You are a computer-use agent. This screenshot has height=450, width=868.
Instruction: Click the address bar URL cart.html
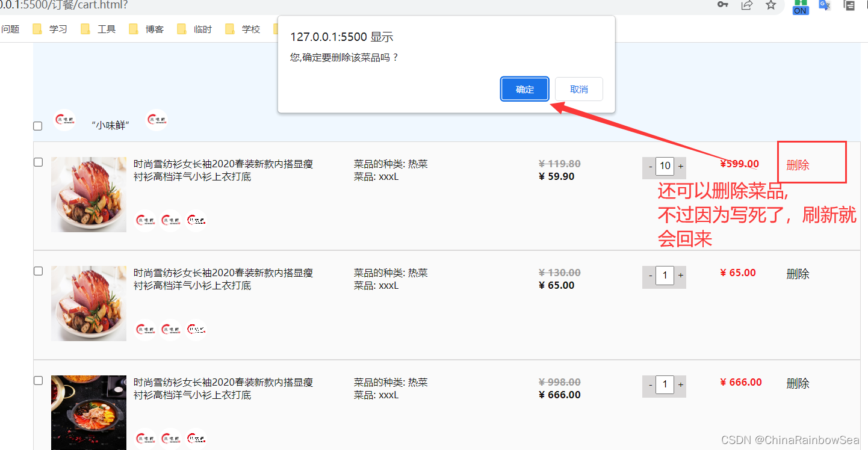(x=63, y=5)
